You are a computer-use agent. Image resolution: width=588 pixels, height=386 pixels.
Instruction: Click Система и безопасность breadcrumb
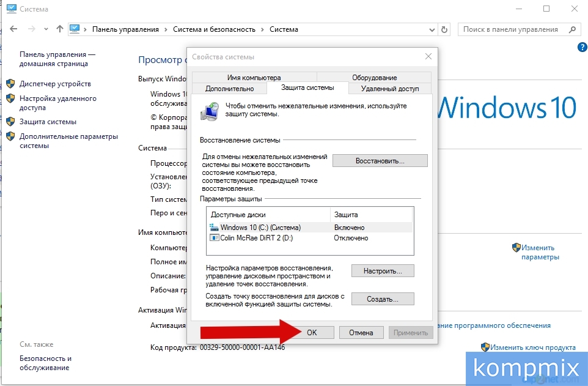coord(214,29)
